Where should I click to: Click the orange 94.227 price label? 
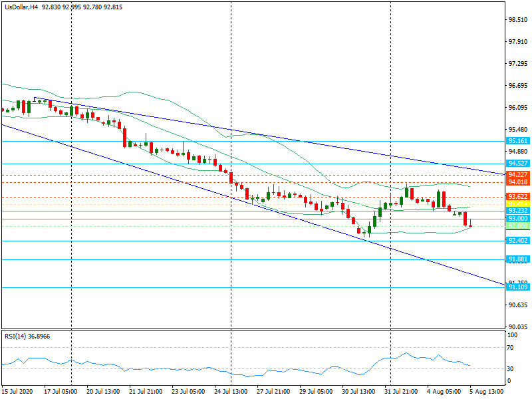(x=517, y=175)
